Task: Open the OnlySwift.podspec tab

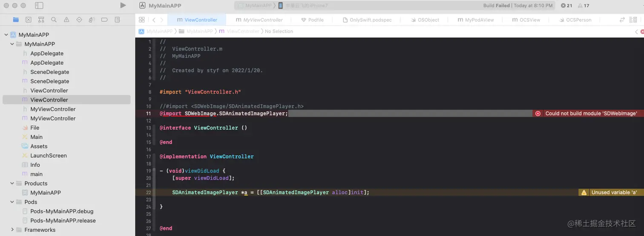Action: [x=367, y=20]
